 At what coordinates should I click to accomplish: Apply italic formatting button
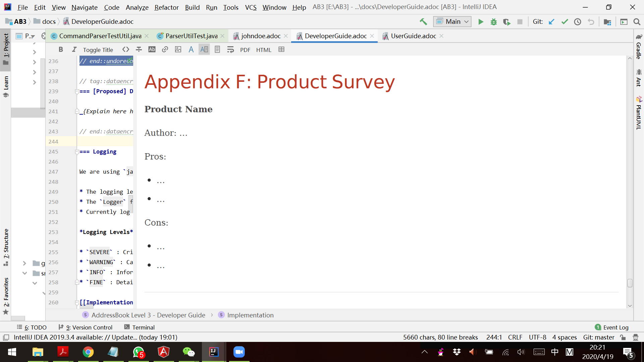[x=74, y=50]
